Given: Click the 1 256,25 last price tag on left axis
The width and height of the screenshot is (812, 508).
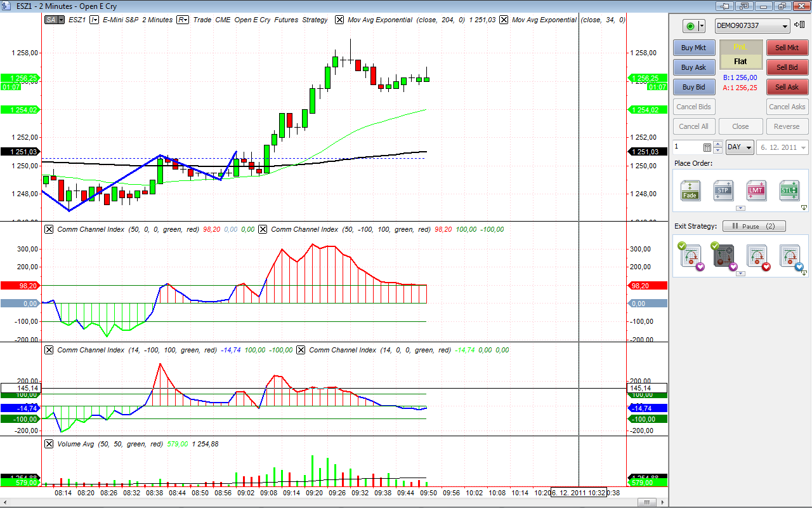Looking at the screenshot, I should pyautogui.click(x=20, y=79).
